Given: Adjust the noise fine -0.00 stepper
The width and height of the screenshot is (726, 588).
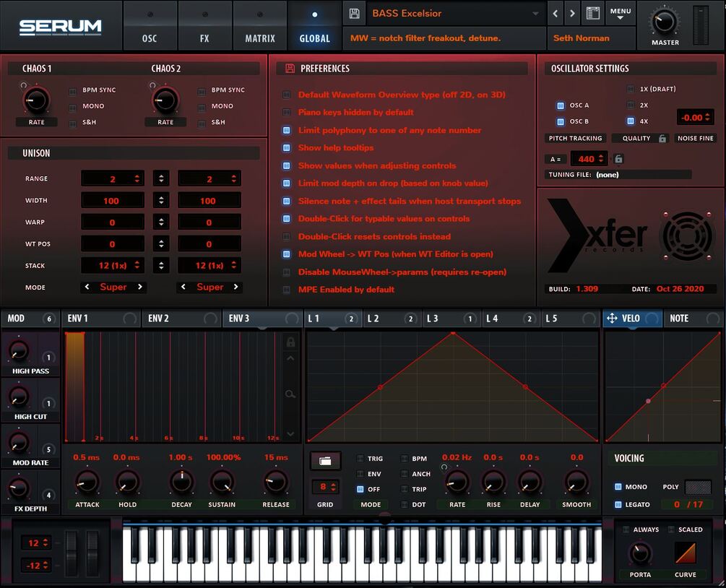Looking at the screenshot, I should coord(707,118).
